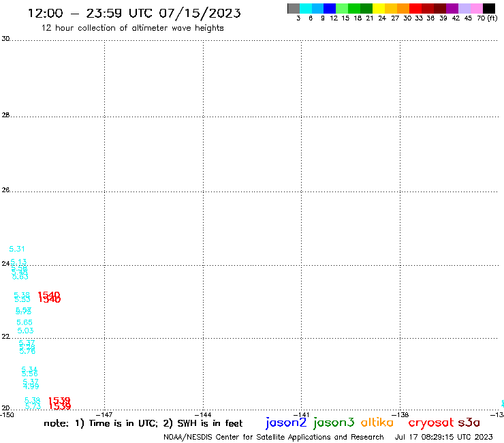The width and height of the screenshot is (504, 443).
Task: Click the '12:00 – 23:59 UTC 07/15/2023' title
Action: [x=134, y=14]
